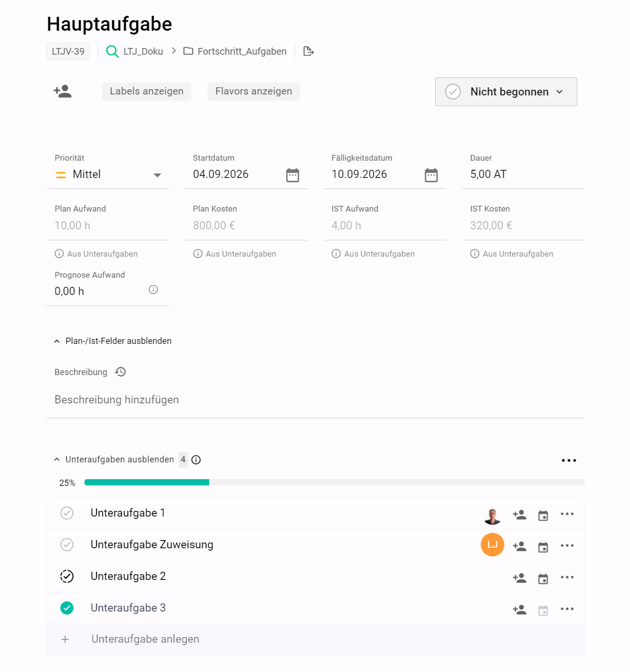The height and width of the screenshot is (672, 630).
Task: Click the Prognose Aufwand info icon
Action: click(153, 289)
